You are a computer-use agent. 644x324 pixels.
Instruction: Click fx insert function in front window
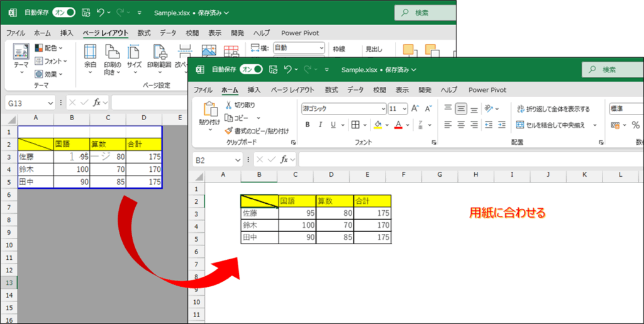tap(284, 159)
